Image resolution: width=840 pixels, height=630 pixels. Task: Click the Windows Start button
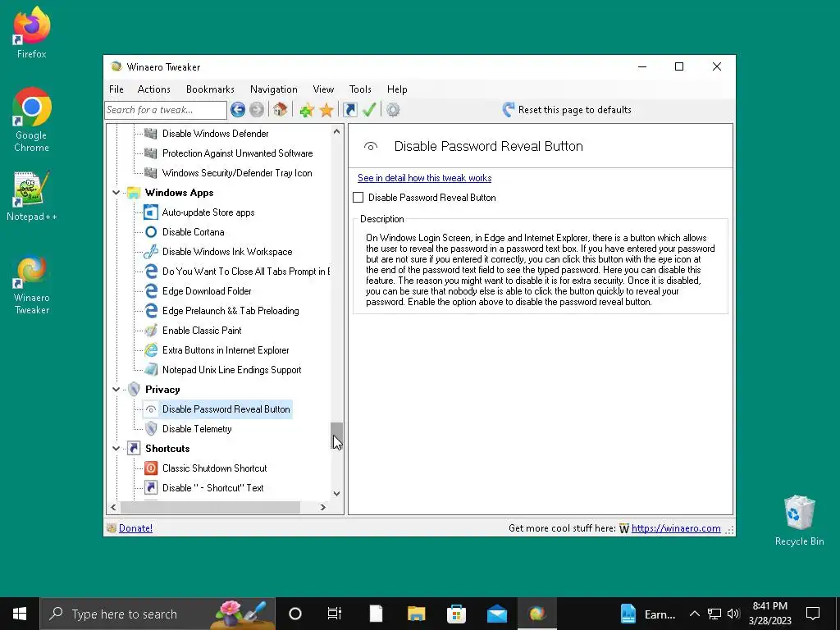click(20, 614)
